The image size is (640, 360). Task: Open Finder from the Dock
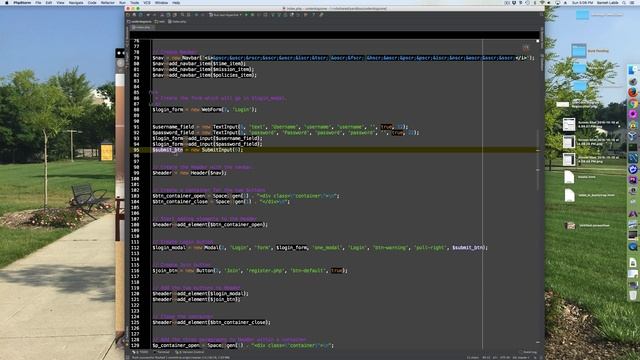(633, 70)
